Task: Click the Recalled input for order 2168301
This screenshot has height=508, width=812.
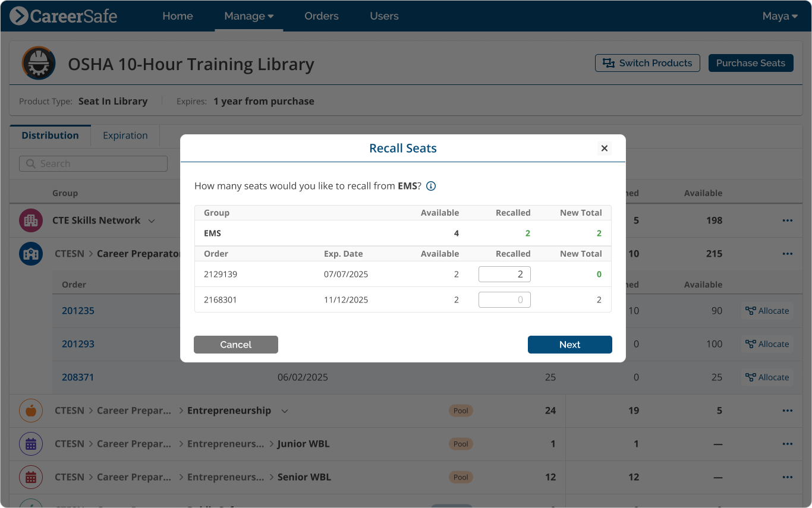Action: point(504,299)
